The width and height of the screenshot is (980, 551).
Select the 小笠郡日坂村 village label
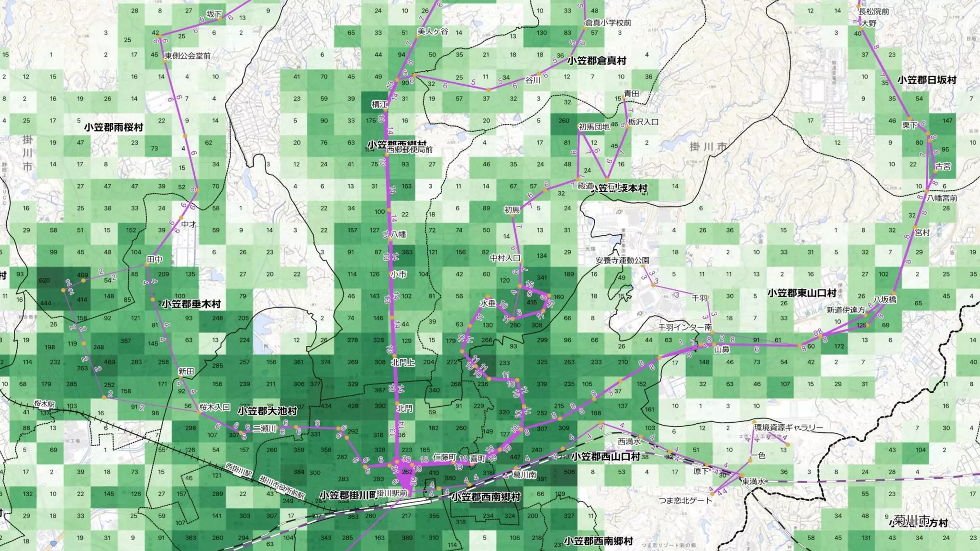tap(926, 80)
